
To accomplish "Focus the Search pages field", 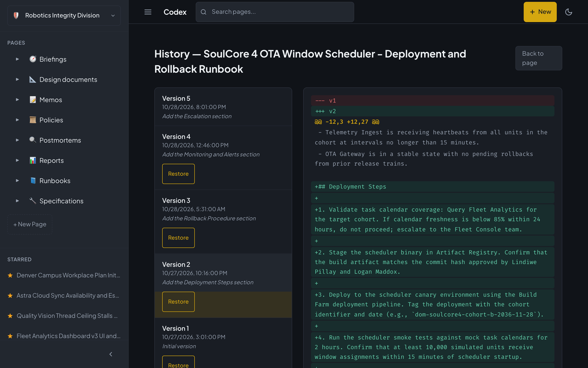I will coord(275,12).
